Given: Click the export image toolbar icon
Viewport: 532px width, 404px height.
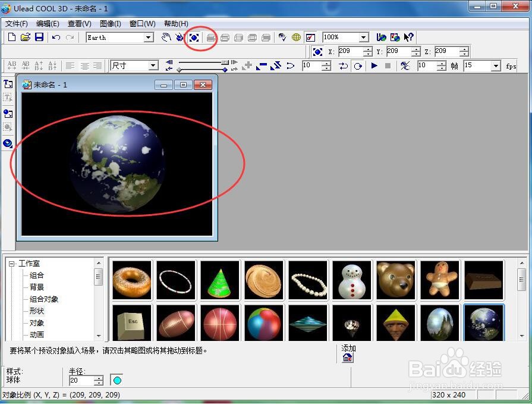Looking at the screenshot, I should coord(395,37).
